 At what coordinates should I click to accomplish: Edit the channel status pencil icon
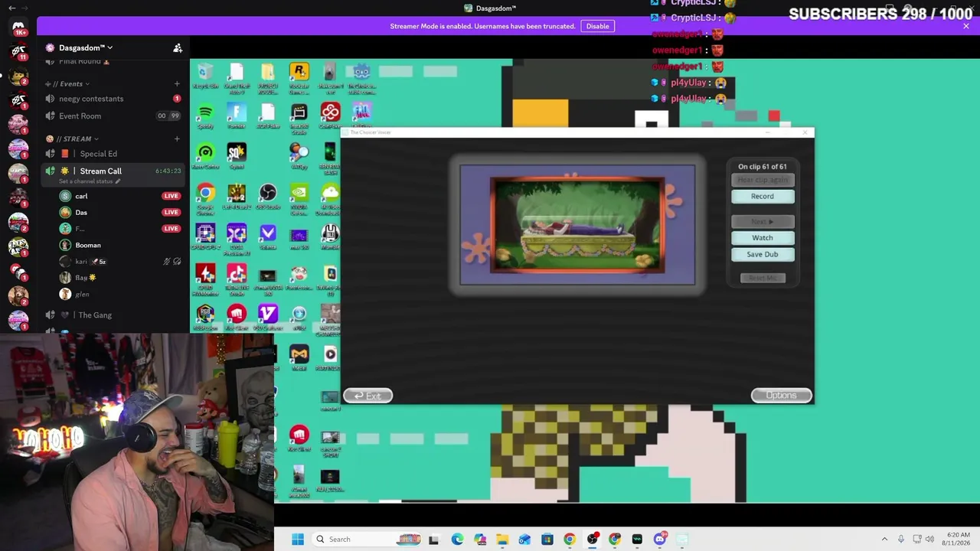pyautogui.click(x=118, y=181)
